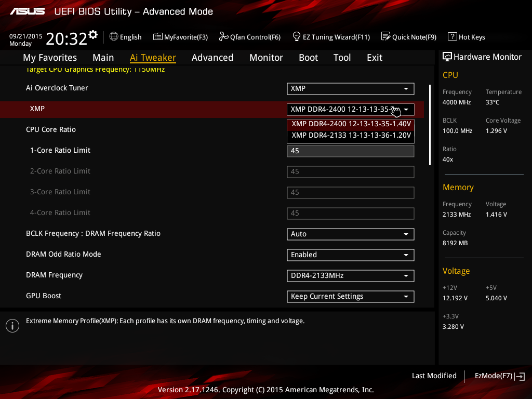Select the DRAM Frequency label
Image resolution: width=532 pixels, height=399 pixels.
pos(54,275)
